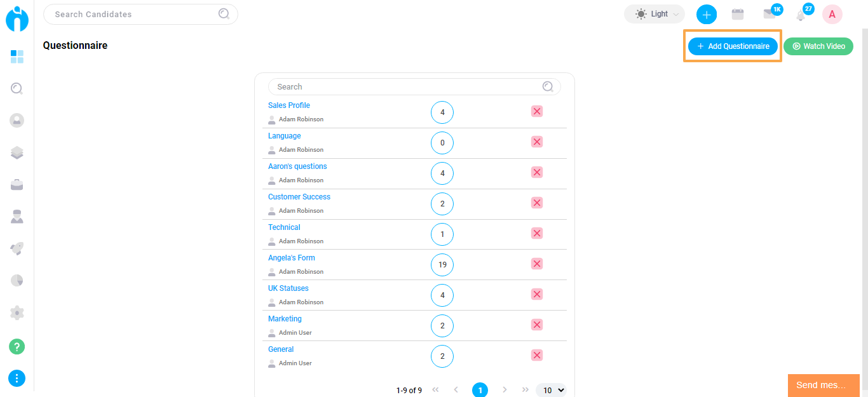Screen dimensions: 868x397
Task: Click the briefcase jobs icon in sidebar
Action: click(x=17, y=185)
